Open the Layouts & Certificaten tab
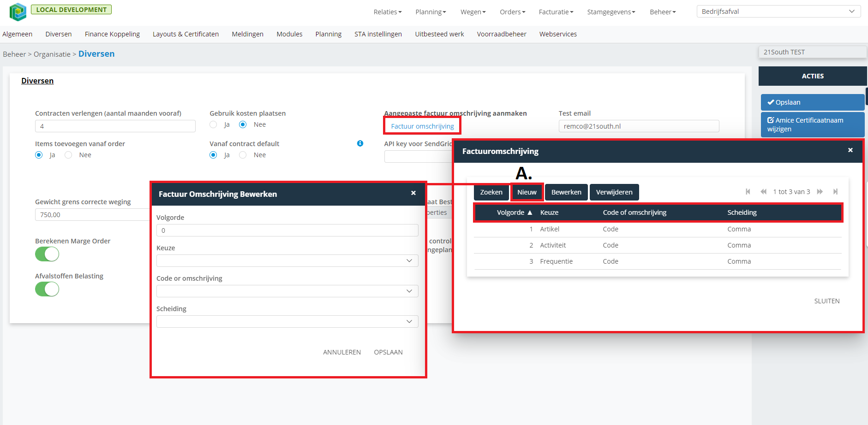This screenshot has height=425, width=868. pos(186,34)
